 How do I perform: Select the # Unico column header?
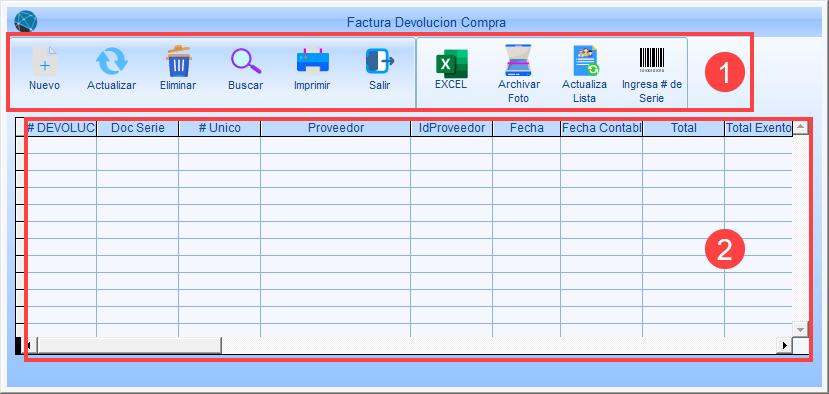(x=219, y=128)
